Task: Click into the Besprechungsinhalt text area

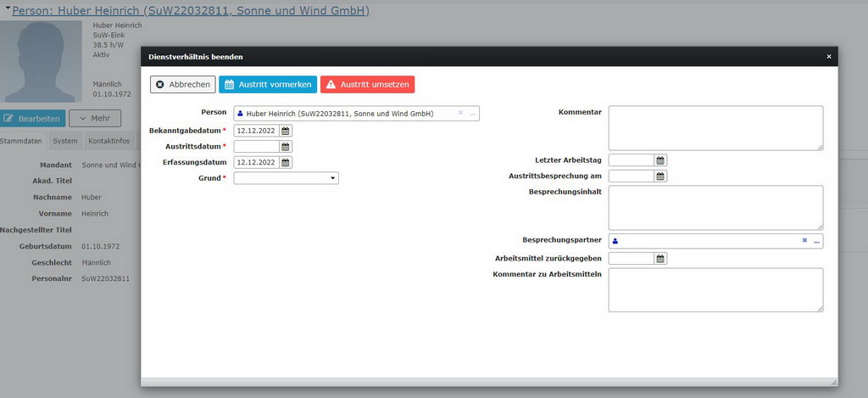Action: 715,208
